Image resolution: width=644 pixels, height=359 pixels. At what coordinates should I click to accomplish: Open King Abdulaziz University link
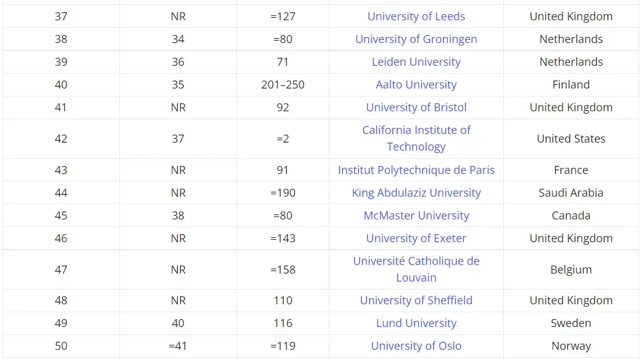pyautogui.click(x=416, y=193)
